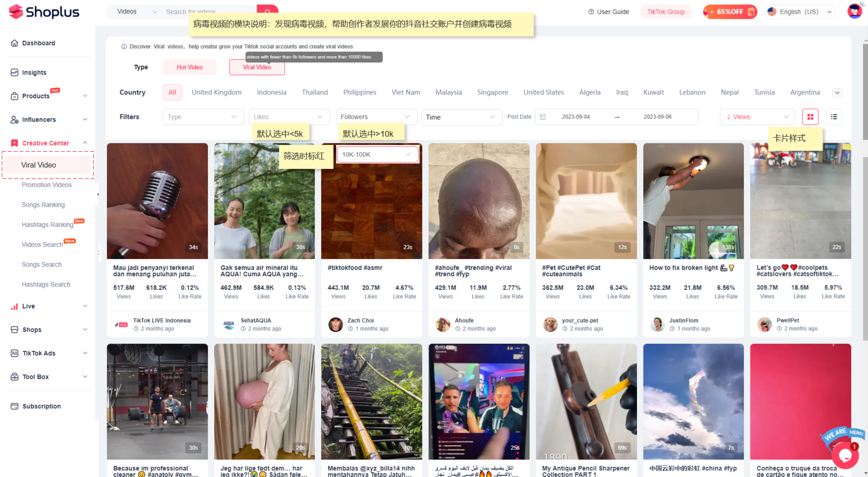Open Viral Video in sidebar
Viewport: 868px width, 477px height.
[47, 165]
